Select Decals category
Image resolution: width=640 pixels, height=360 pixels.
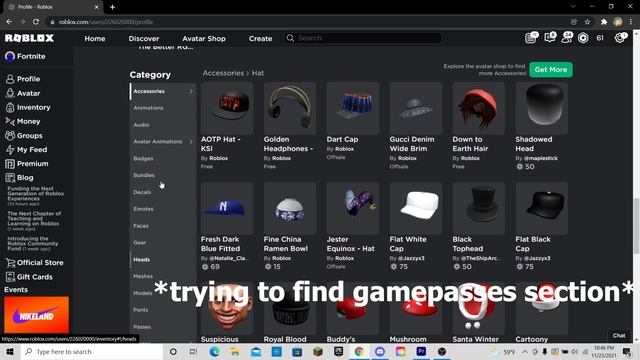coord(142,192)
